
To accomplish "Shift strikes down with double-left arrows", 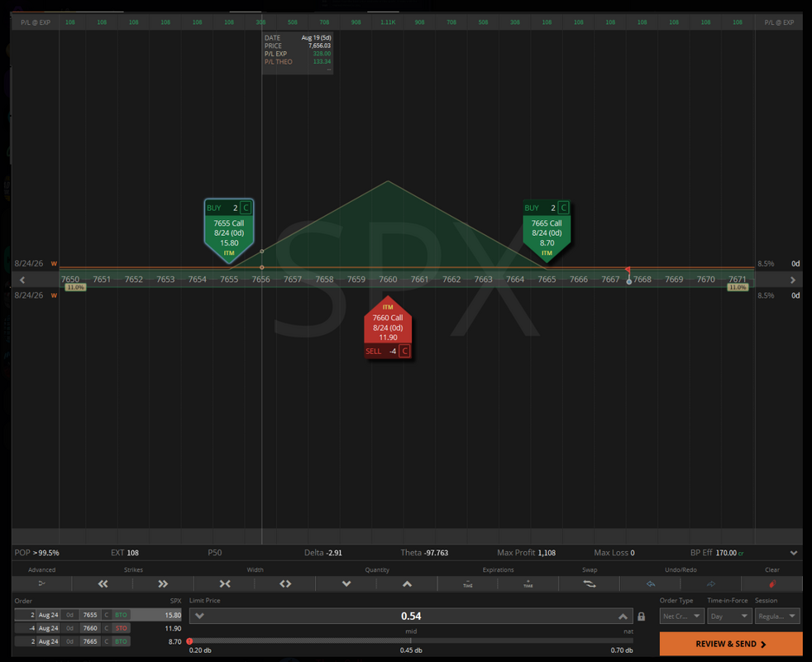I will click(103, 583).
